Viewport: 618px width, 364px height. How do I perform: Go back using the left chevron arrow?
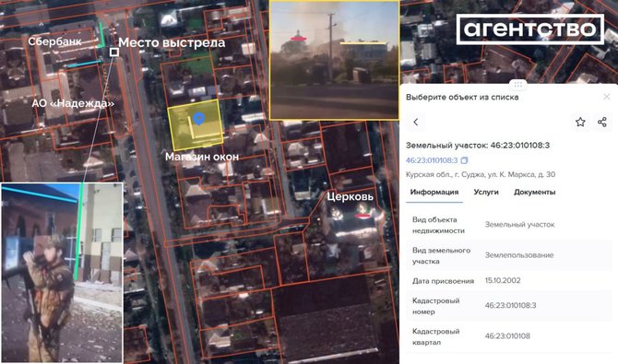point(415,123)
